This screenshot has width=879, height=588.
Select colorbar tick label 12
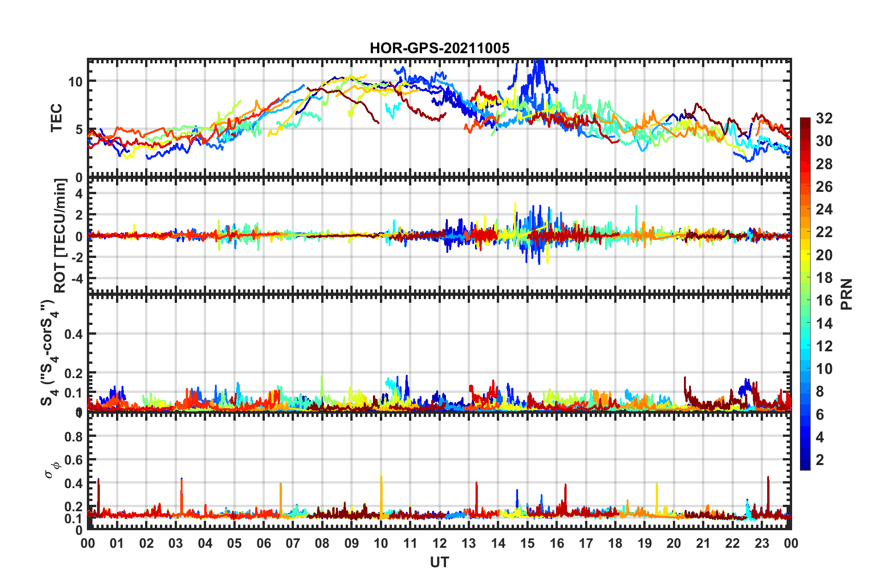(824, 346)
